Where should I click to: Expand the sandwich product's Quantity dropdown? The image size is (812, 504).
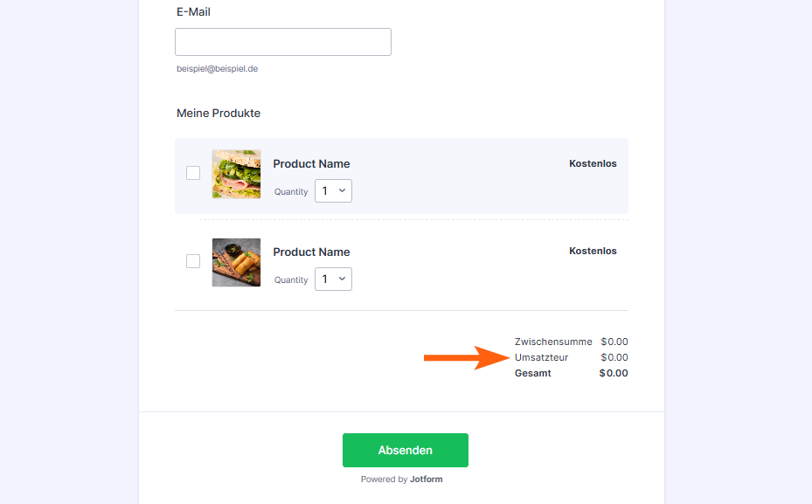[333, 191]
